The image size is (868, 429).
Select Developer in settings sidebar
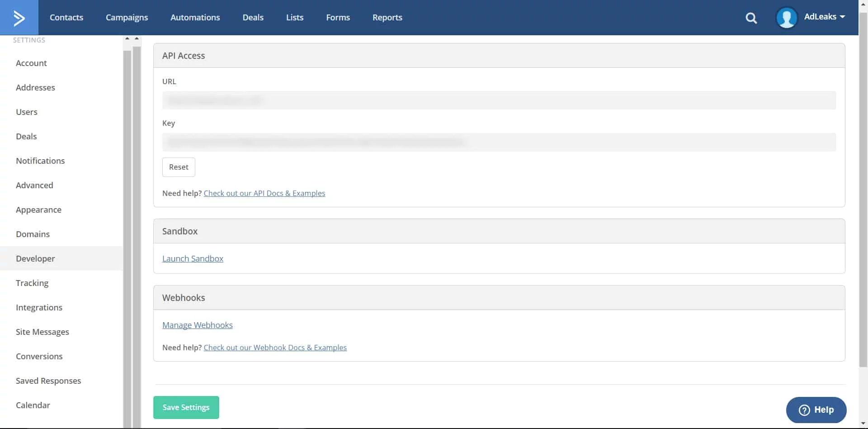point(61,258)
